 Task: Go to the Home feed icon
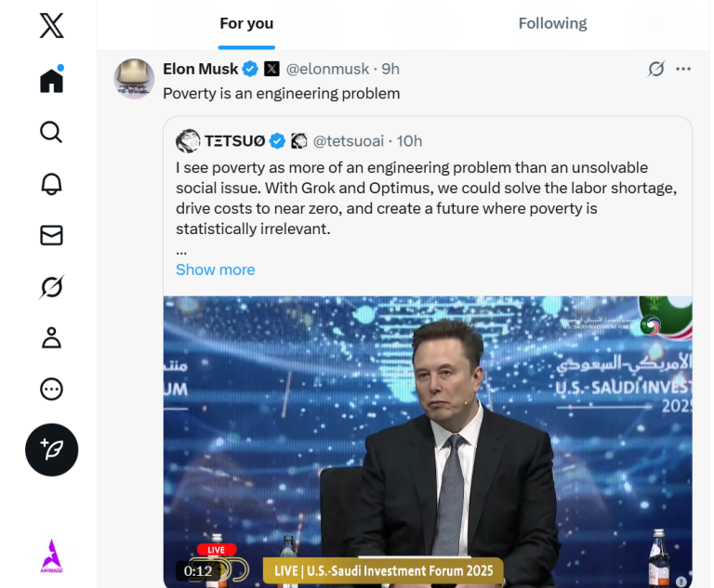coord(52,80)
